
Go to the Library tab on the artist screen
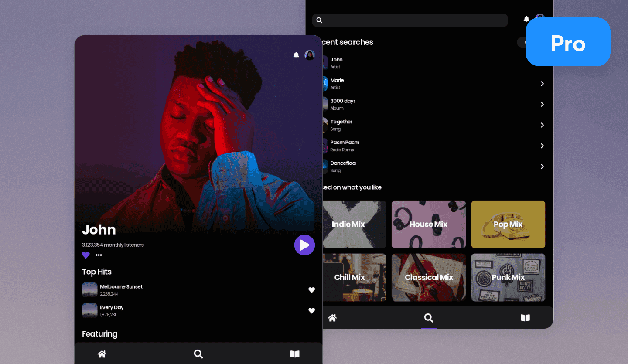click(295, 354)
